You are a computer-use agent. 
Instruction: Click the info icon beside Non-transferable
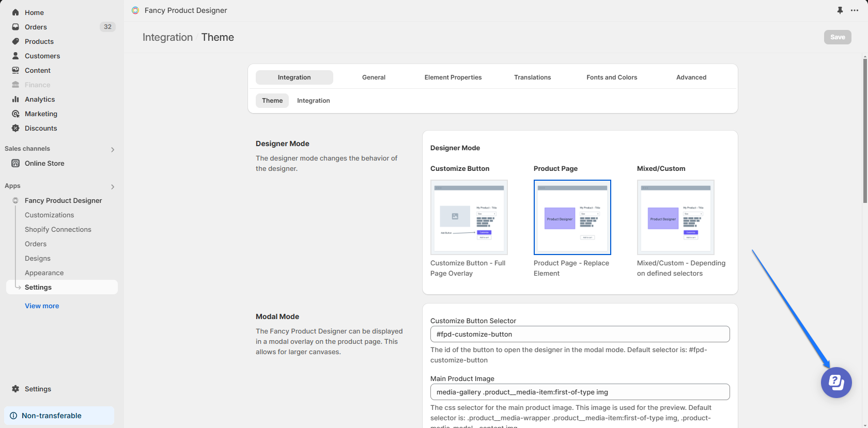tap(13, 416)
